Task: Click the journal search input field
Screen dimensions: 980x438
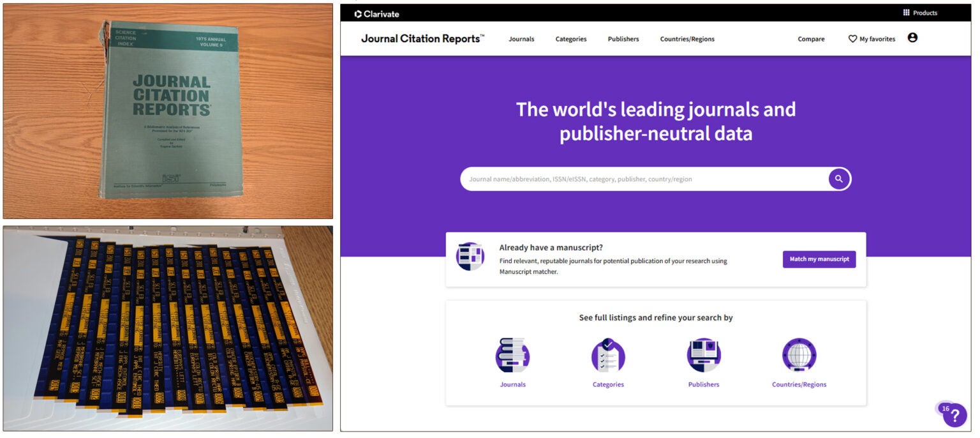Action: click(638, 179)
